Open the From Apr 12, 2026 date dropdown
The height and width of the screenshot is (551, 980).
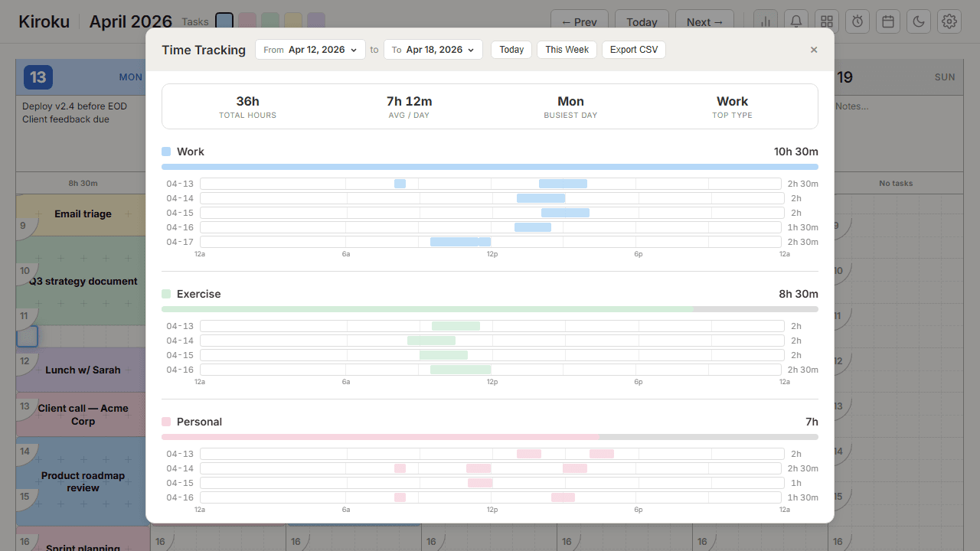(310, 49)
